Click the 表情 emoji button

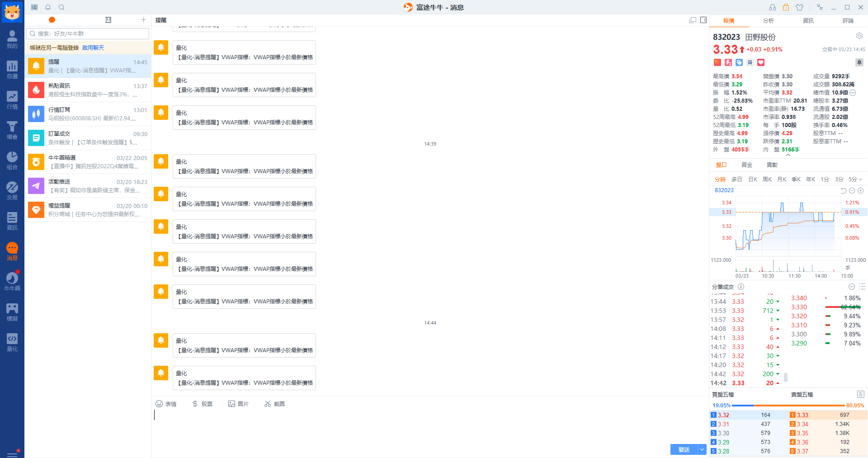click(x=166, y=404)
